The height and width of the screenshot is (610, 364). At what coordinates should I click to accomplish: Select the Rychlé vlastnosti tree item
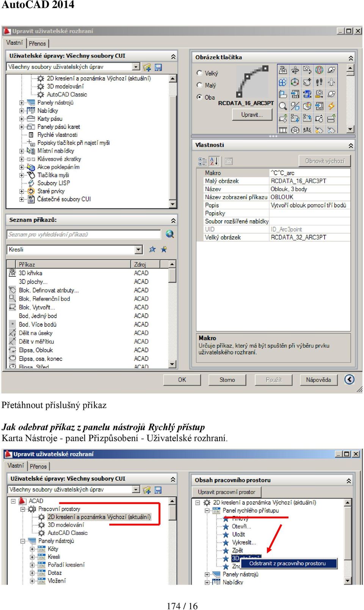(x=57, y=135)
